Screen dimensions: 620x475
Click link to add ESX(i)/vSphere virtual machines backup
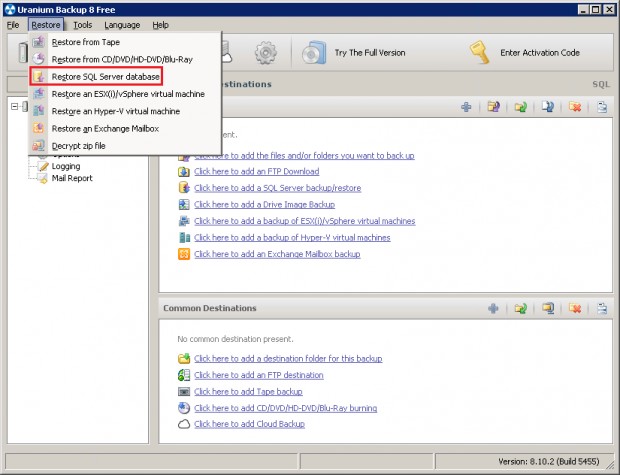click(x=305, y=221)
